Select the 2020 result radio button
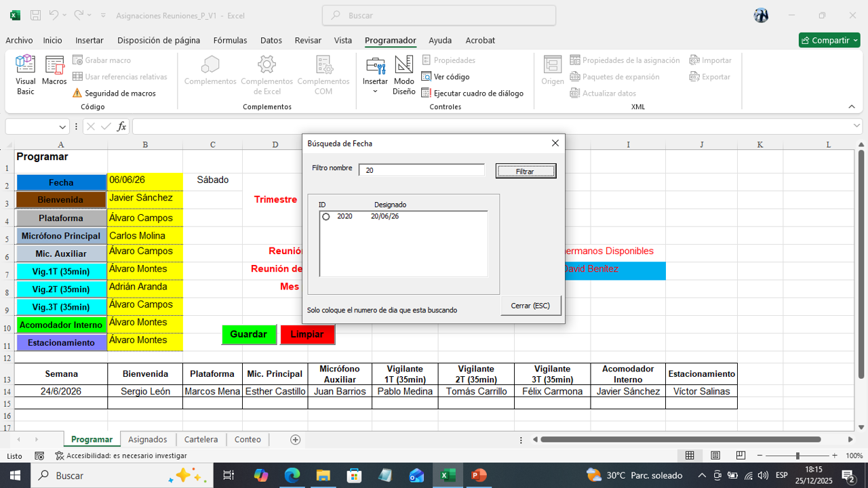This screenshot has height=488, width=868. [x=325, y=217]
